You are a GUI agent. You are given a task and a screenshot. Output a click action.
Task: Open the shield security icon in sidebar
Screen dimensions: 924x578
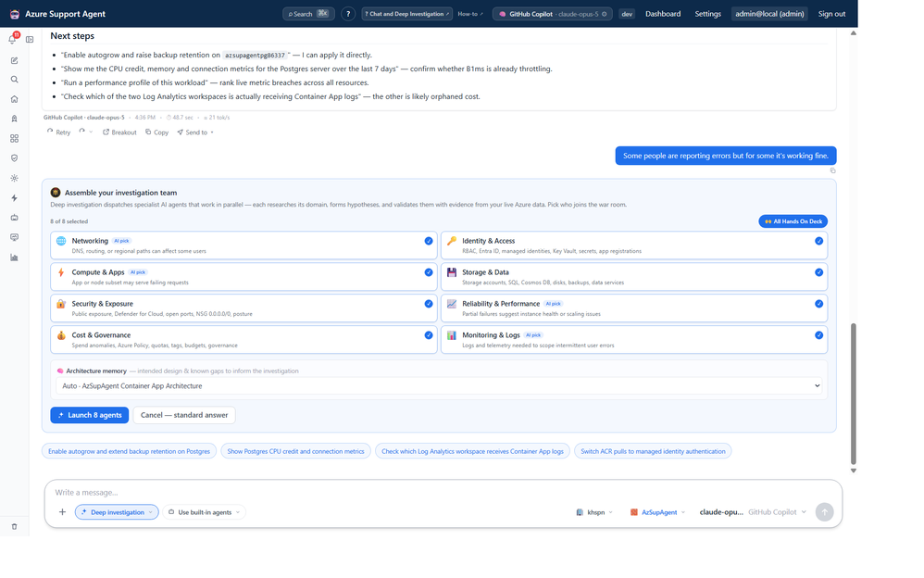pos(14,158)
